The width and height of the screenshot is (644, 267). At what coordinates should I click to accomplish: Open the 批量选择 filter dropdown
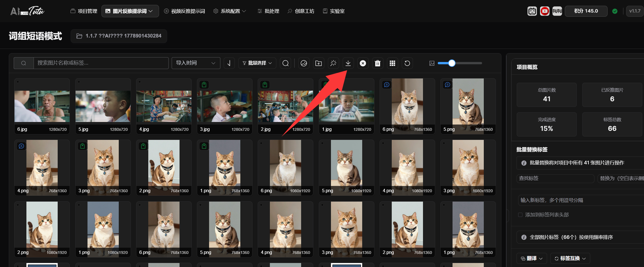tap(257, 63)
